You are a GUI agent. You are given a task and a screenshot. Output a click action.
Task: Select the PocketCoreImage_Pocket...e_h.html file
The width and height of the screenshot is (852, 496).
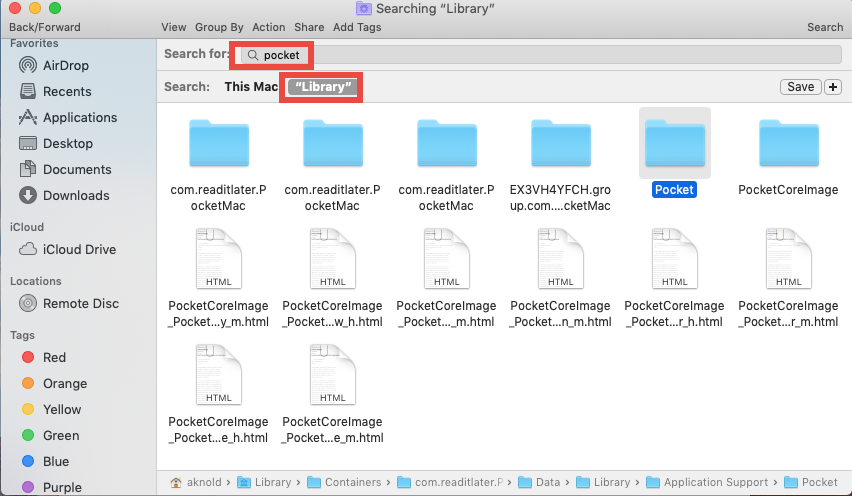218,394
